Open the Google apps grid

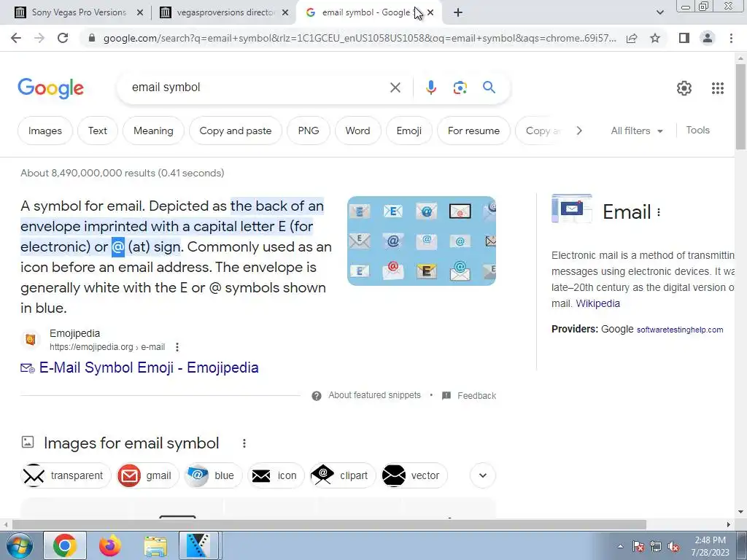718,88
